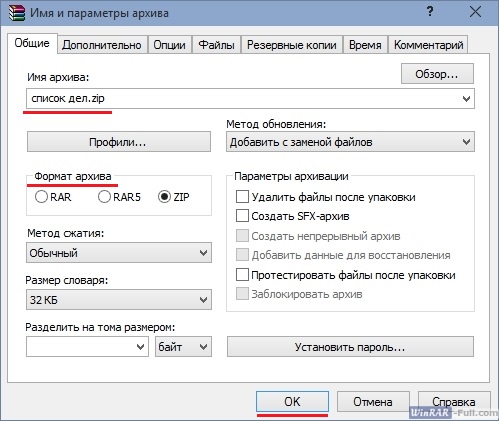Open the Метод сжатия dropdown

(119, 253)
